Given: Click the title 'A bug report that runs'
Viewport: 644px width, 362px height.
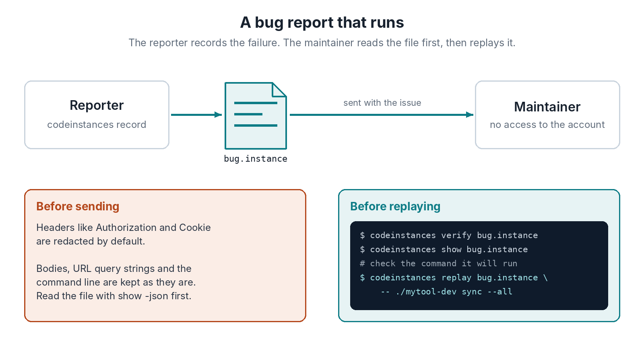Looking at the screenshot, I should click(322, 23).
